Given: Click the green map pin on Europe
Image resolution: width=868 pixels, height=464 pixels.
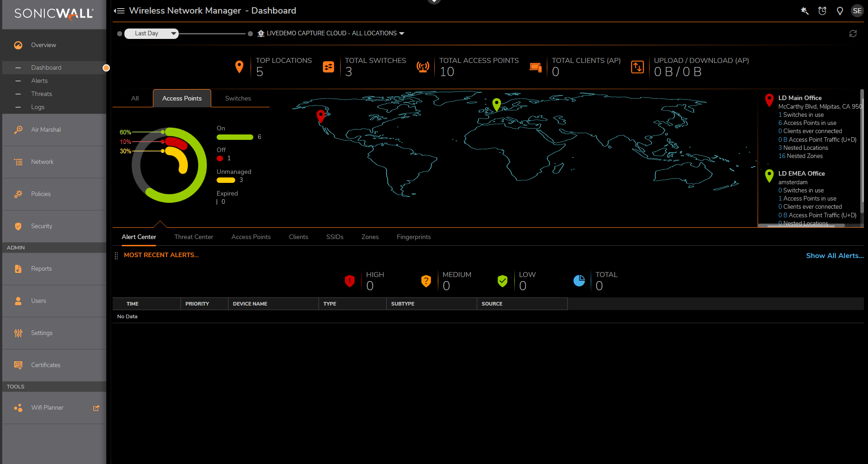Looking at the screenshot, I should pos(497,105).
